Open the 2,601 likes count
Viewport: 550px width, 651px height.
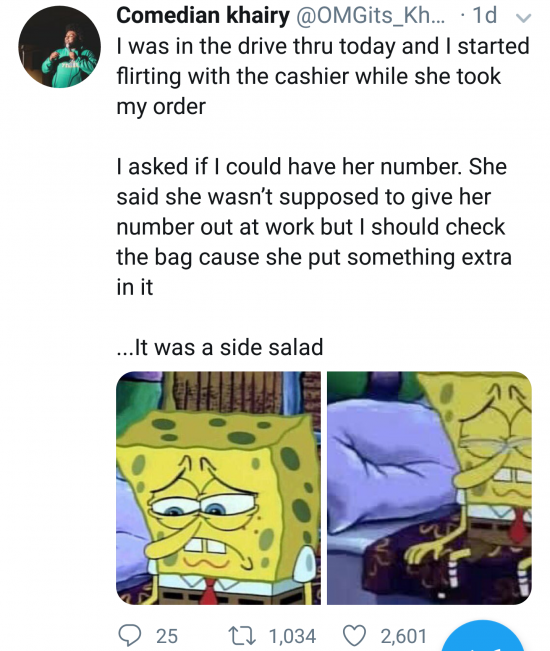tap(403, 636)
